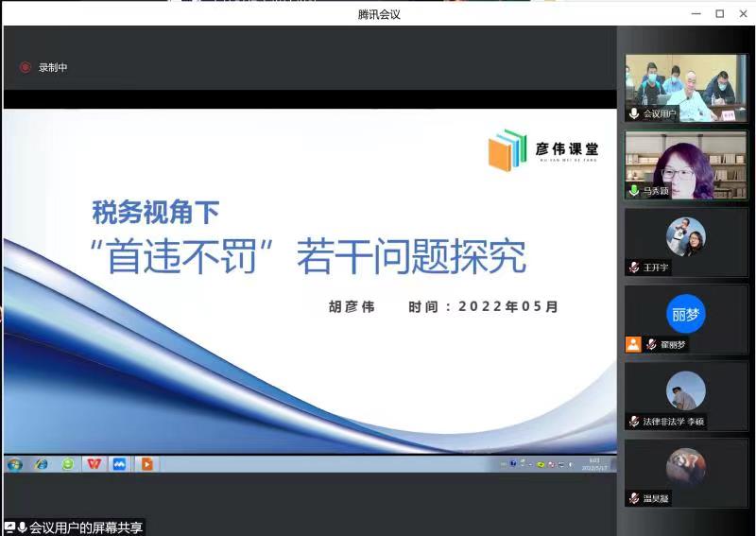Click 王开宇's round avatar photo
This screenshot has width=756, height=536.
pos(685,236)
